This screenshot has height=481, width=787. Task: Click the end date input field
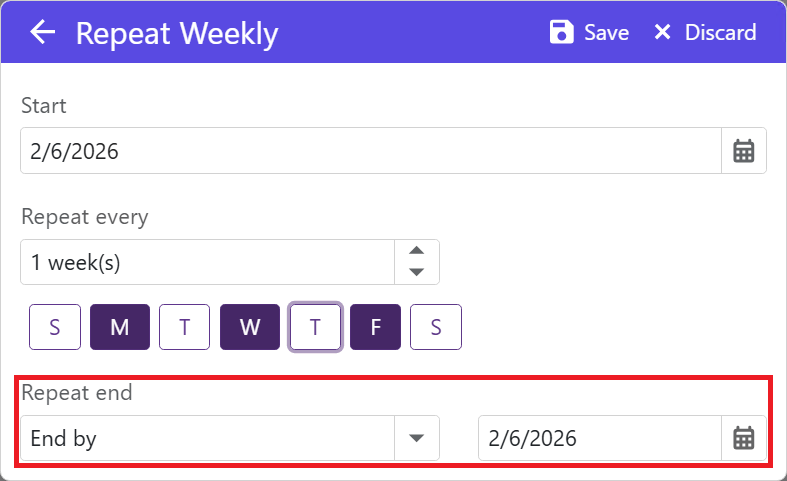pos(599,438)
